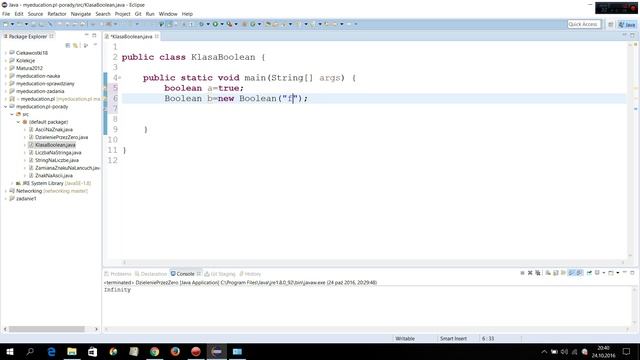Switch to the History tab
The height and width of the screenshot is (360, 640).
pyautogui.click(x=250, y=274)
